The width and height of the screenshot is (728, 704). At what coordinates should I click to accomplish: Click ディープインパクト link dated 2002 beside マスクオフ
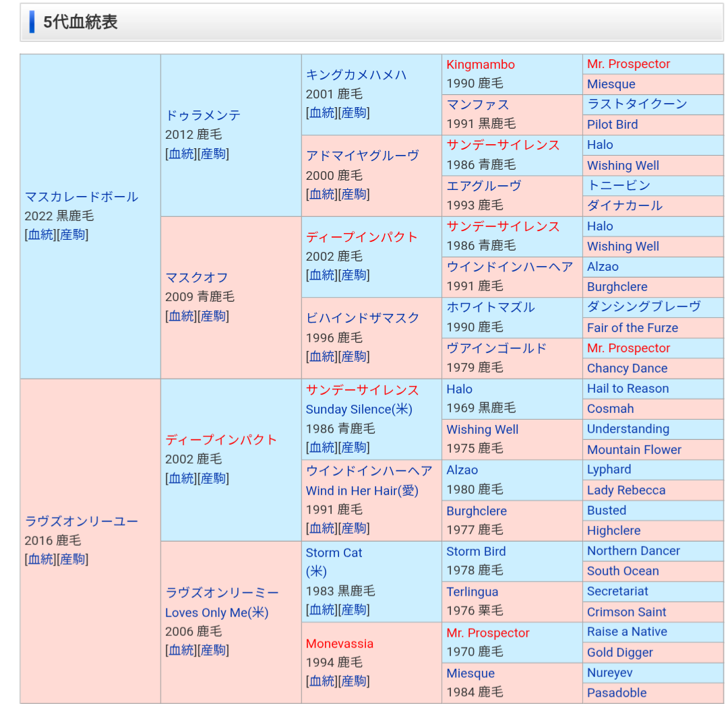click(362, 237)
